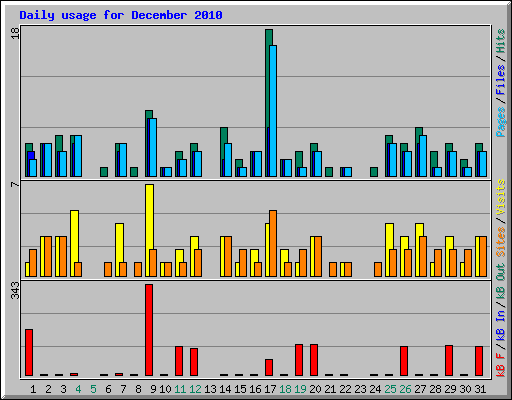This screenshot has height=400, width=512.
Task: Click the green day label 11
Action: click(x=180, y=389)
